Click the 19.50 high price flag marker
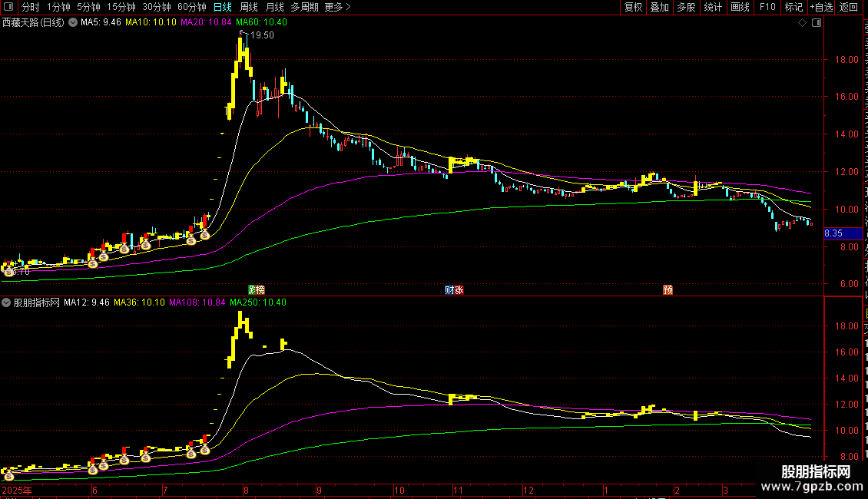 (262, 35)
